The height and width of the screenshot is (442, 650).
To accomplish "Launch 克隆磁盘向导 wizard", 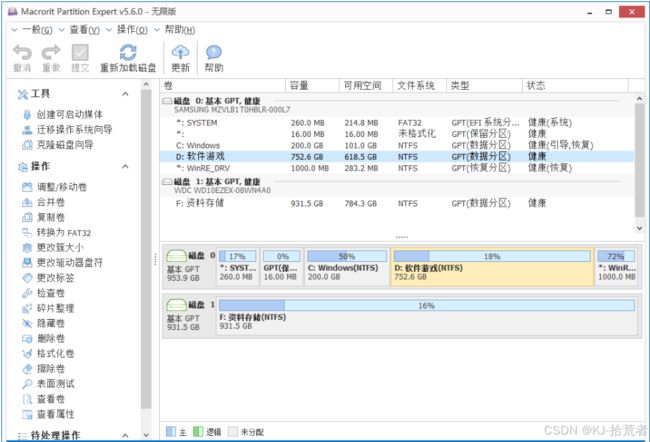I will pyautogui.click(x=58, y=145).
